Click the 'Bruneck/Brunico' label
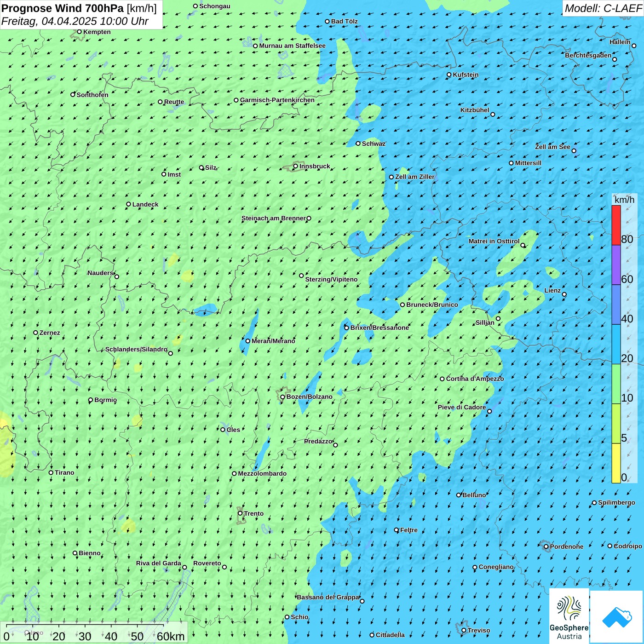644x644 pixels. [432, 305]
